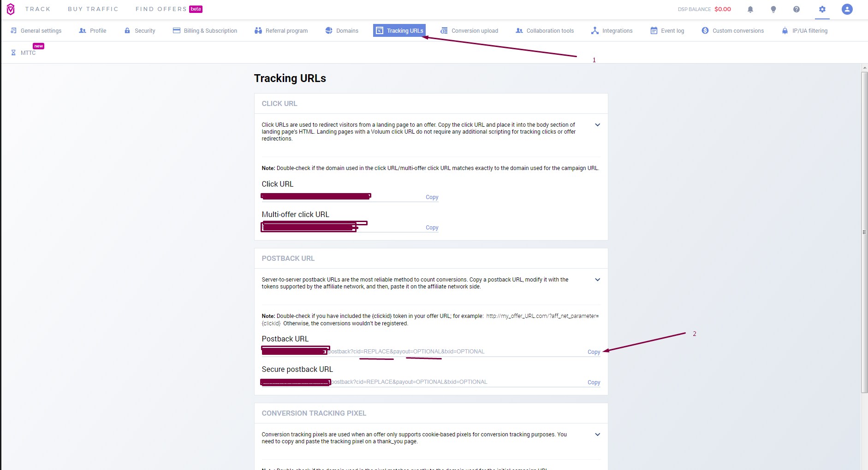
Task: Click the Integrations nodes icon
Action: point(595,30)
